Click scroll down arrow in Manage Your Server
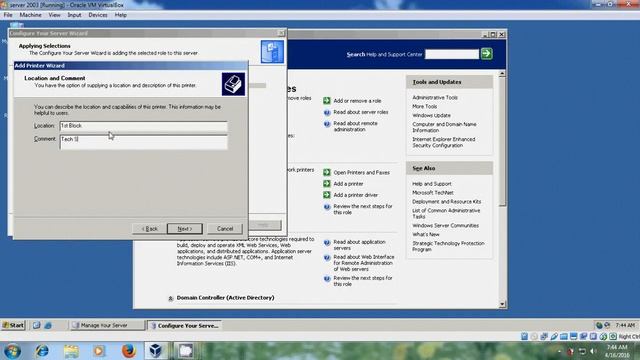The height and width of the screenshot is (360, 640). tap(502, 304)
